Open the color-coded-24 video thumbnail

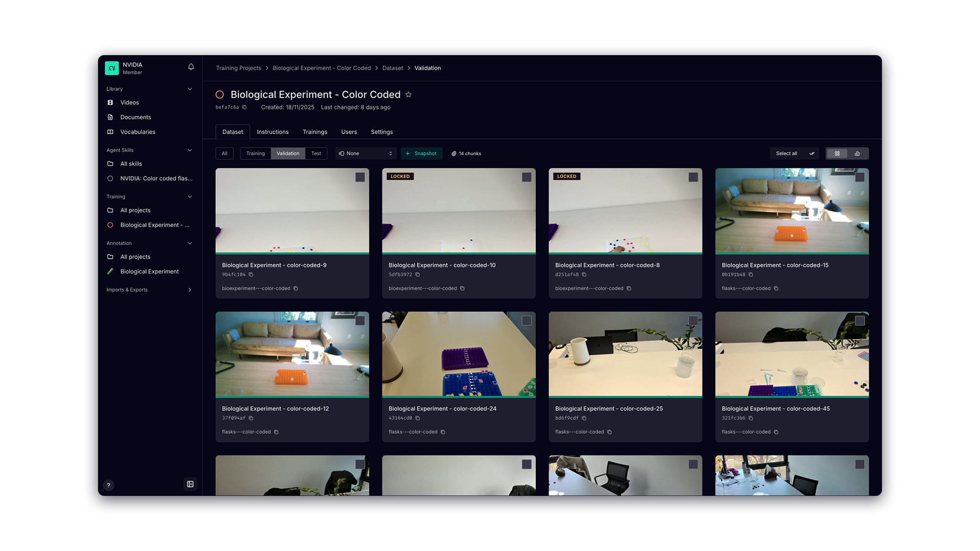(459, 354)
